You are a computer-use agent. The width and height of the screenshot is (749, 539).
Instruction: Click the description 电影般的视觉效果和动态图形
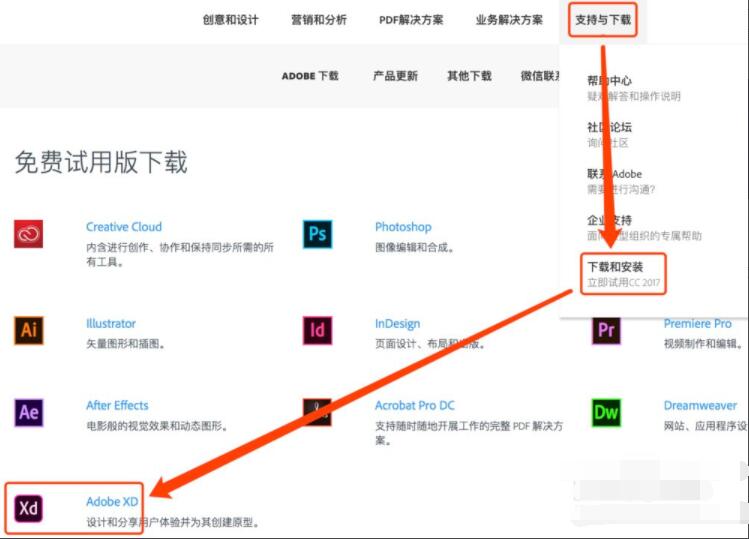(157, 426)
